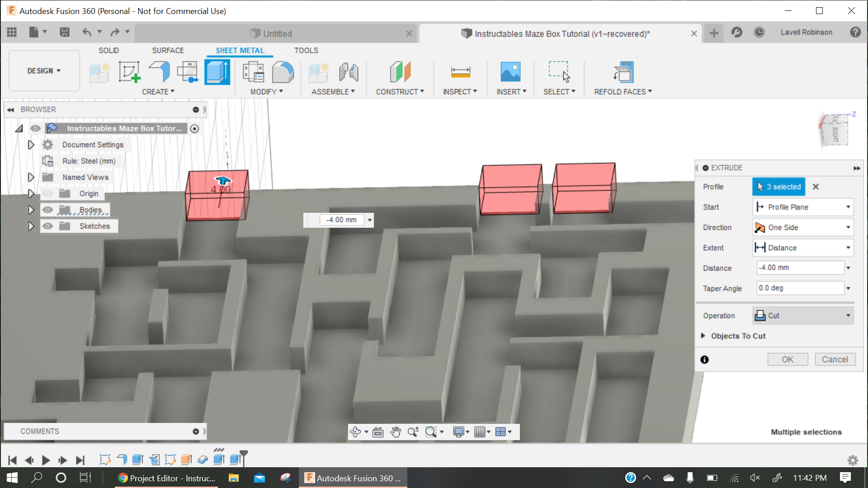868x488 pixels.
Task: Open the MODIFY menu
Action: coord(267,92)
